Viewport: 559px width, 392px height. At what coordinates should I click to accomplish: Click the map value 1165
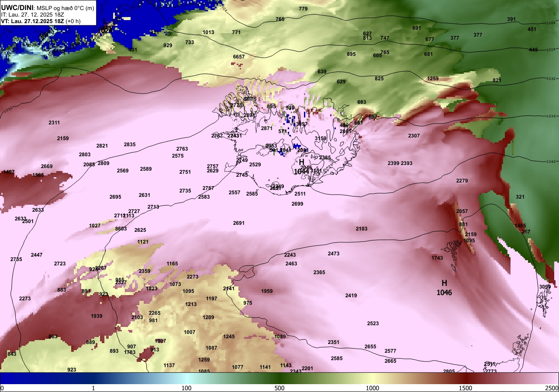click(x=172, y=264)
